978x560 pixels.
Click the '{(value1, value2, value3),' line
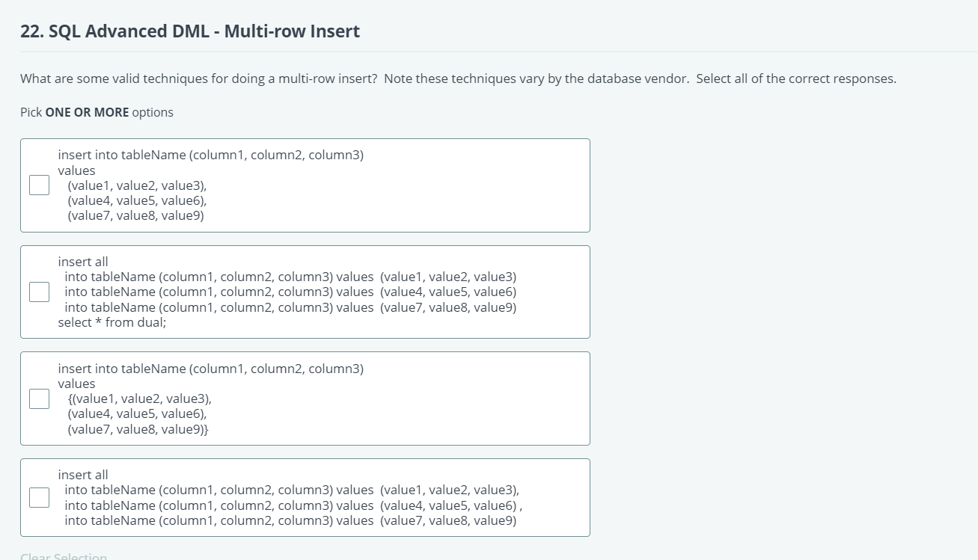point(139,399)
